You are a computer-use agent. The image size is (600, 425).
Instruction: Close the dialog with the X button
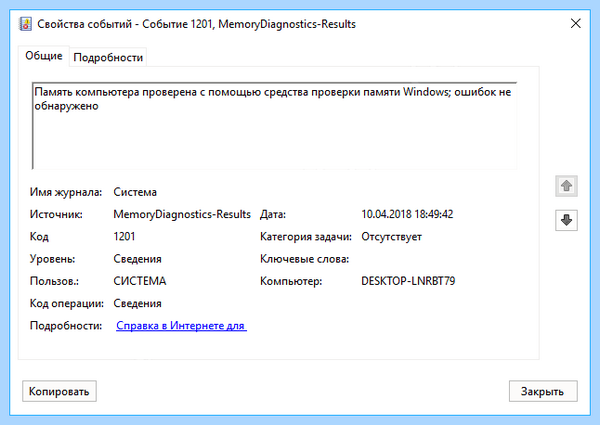[x=576, y=23]
